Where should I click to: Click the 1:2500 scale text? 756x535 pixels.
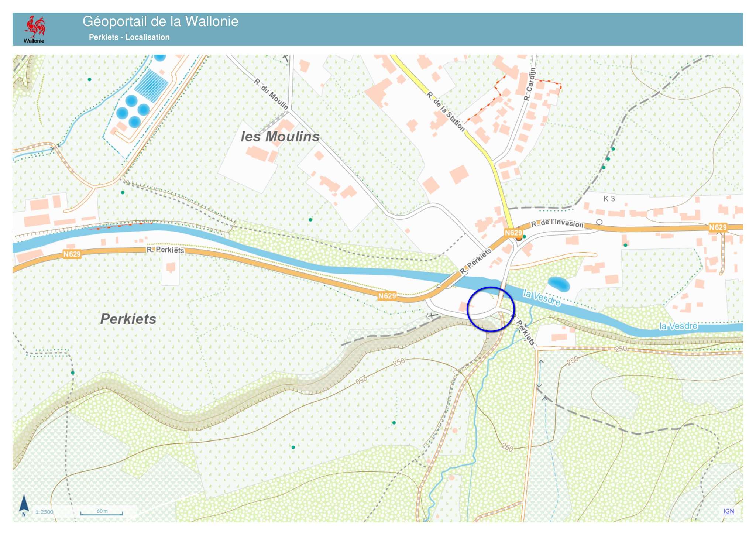click(44, 512)
